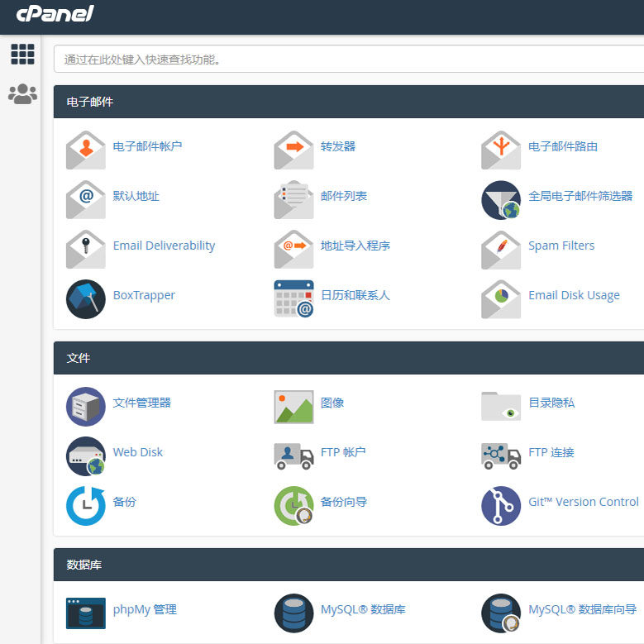The height and width of the screenshot is (644, 644).
Task: Open the home grid icon in sidebar
Action: (22, 55)
